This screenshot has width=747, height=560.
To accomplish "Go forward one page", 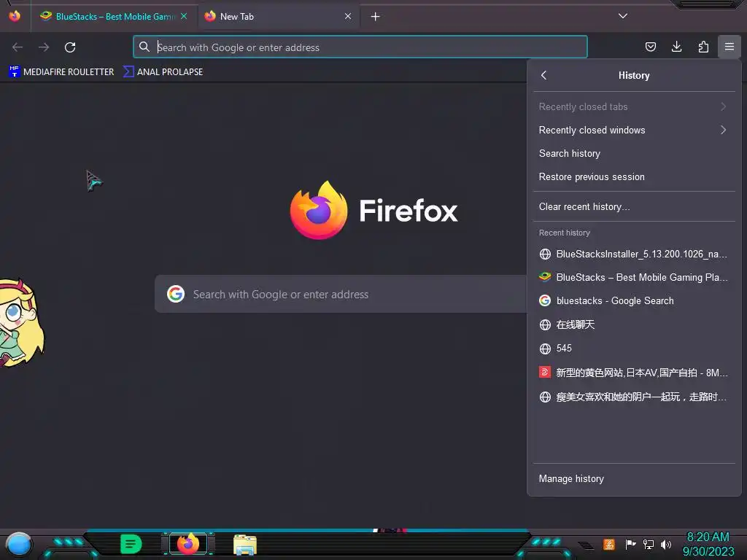I will pyautogui.click(x=44, y=47).
